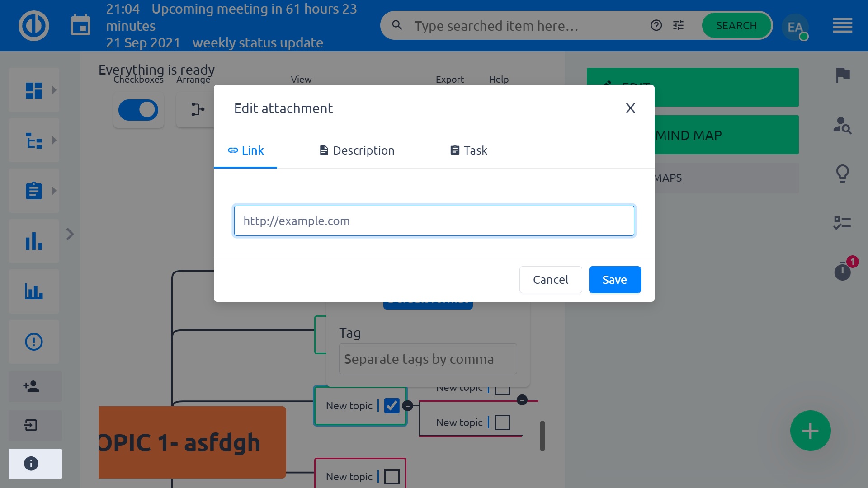Screen dimensions: 868x488
Task: Click the http://example.com link field
Action: pos(434,221)
